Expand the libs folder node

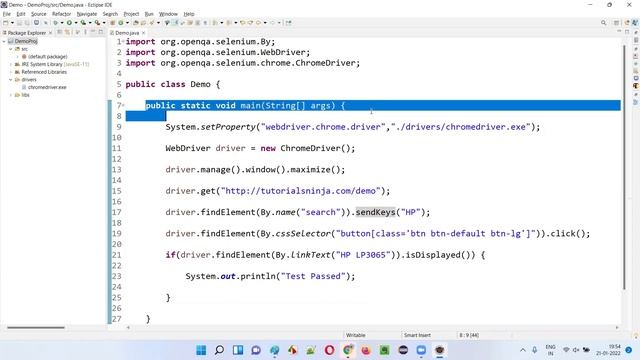[x=11, y=95]
